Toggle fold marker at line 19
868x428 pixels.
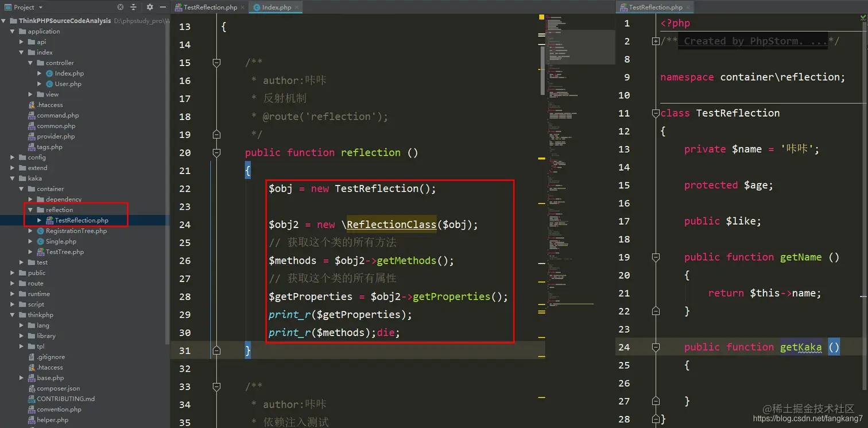pyautogui.click(x=216, y=134)
